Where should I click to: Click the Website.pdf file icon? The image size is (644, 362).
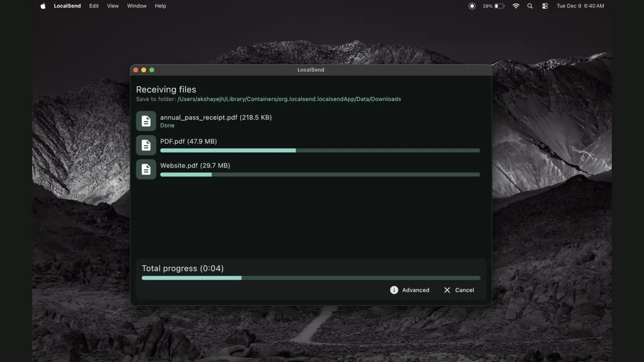coord(146,169)
